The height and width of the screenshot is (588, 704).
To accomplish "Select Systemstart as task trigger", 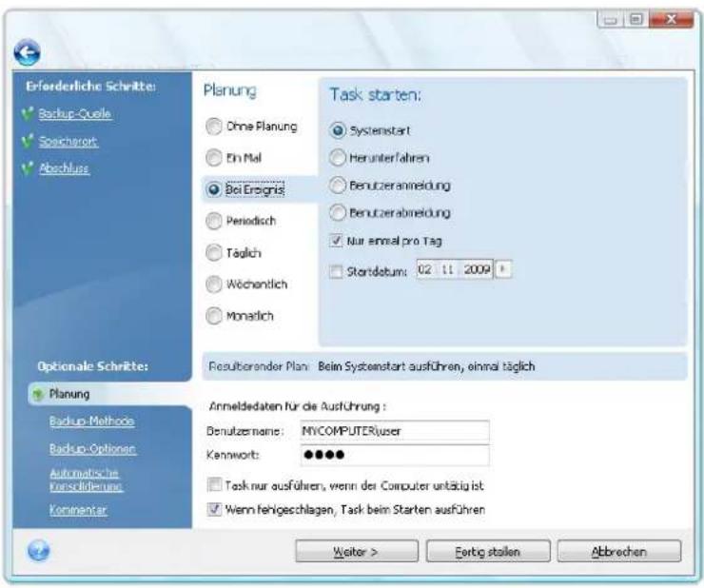I will pyautogui.click(x=338, y=130).
